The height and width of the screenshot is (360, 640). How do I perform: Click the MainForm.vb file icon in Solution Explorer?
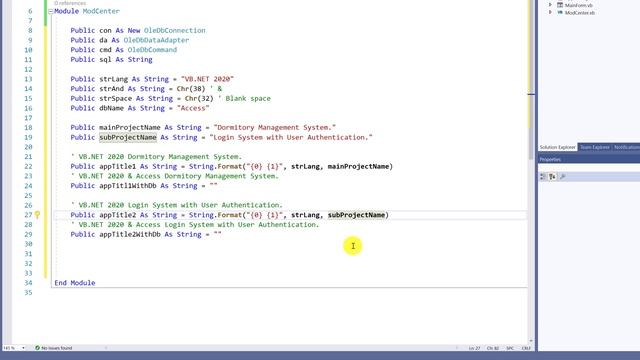tap(560, 5)
